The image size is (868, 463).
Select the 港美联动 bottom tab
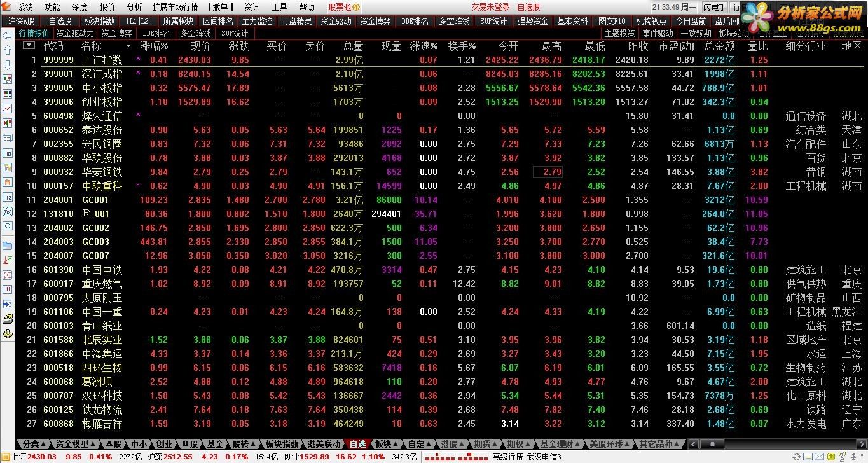coord(324,444)
